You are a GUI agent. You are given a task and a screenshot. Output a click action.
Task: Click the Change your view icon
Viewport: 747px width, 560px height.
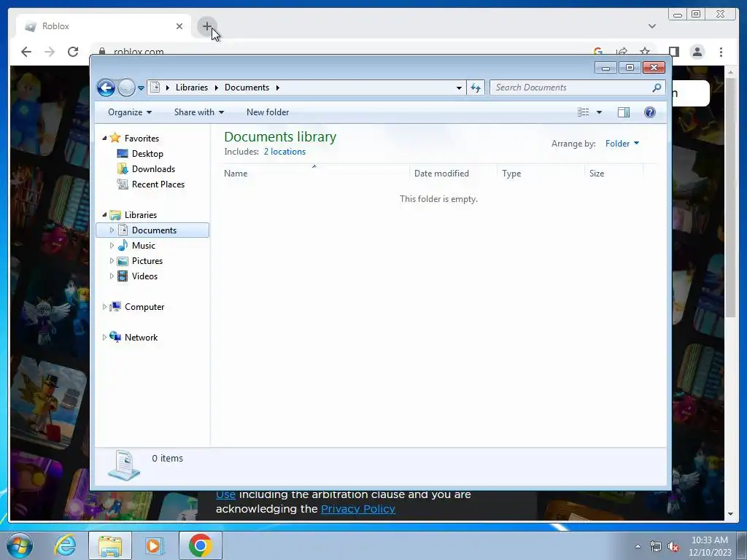(583, 112)
